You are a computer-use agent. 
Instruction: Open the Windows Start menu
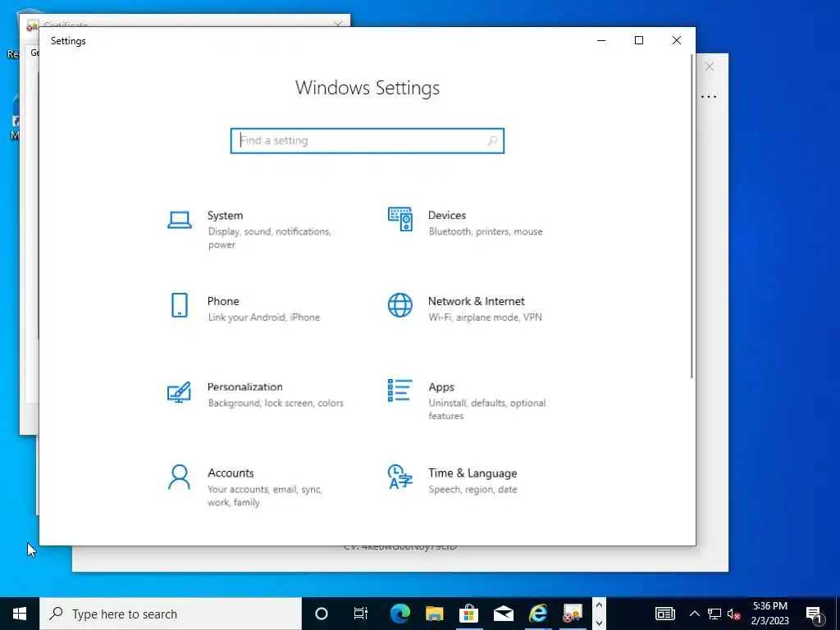coord(20,614)
